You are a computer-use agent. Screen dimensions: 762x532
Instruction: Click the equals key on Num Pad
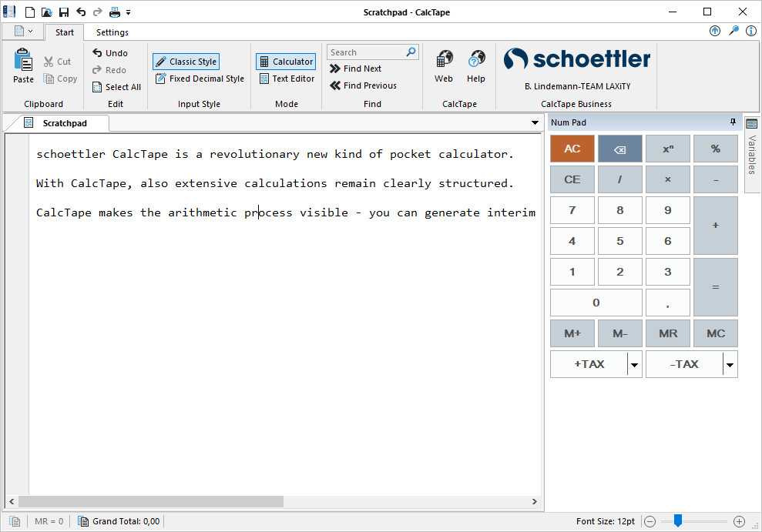tap(715, 287)
